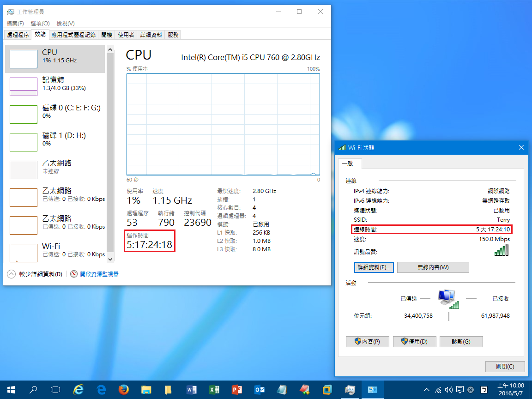The width and height of the screenshot is (532, 399).
Task: Click uptime value 5:17:24:18
Action: (x=150, y=245)
